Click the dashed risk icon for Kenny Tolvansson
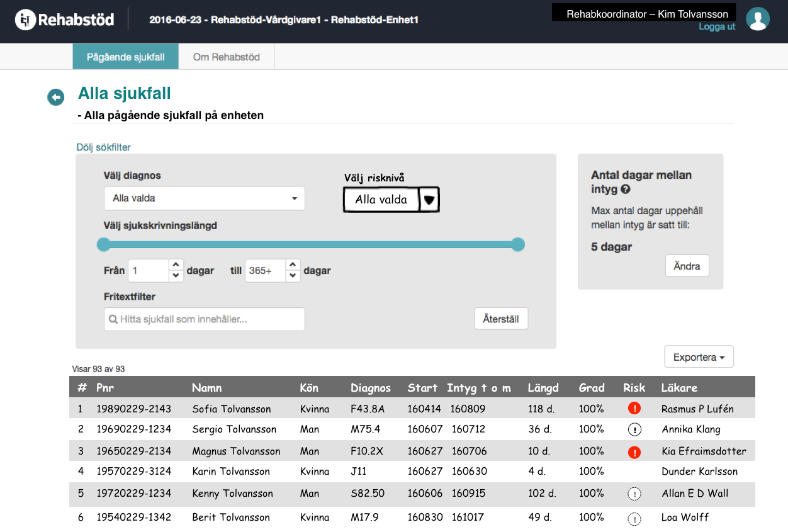 coord(634,494)
